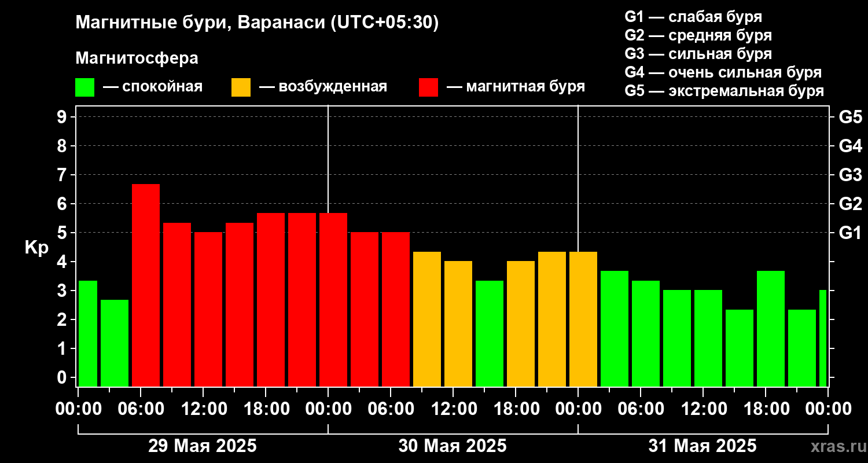Screen dimensions: 868x463
Task: Click the green 'спокойная' legend swatch
Action: click(85, 87)
